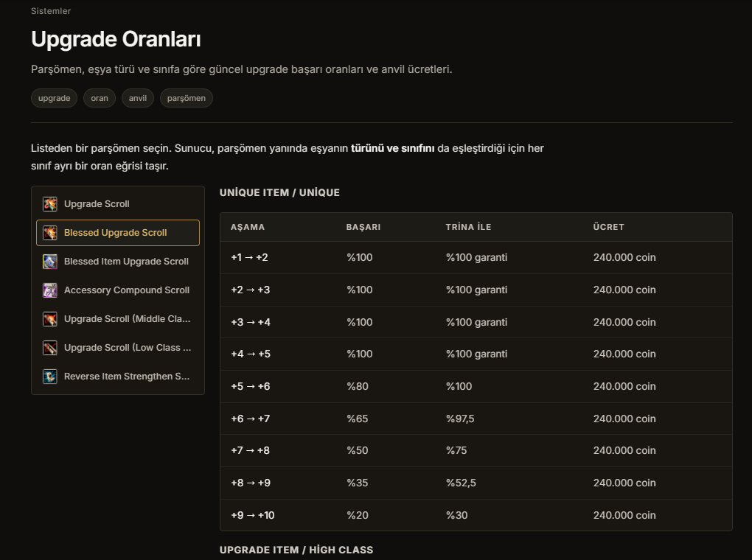Click the 'upgrade' tag chip
This screenshot has height=560, width=752.
55,98
